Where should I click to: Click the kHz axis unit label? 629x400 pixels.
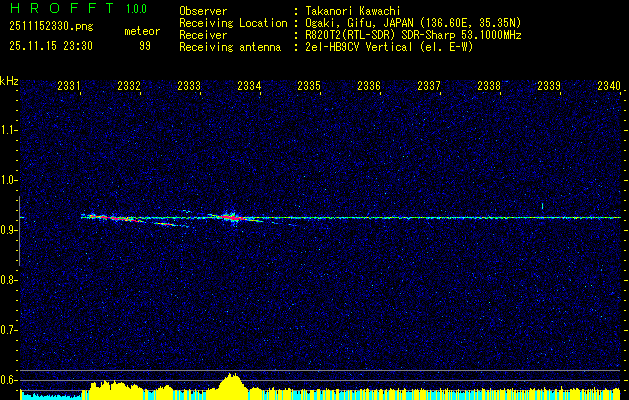pyautogui.click(x=9, y=81)
